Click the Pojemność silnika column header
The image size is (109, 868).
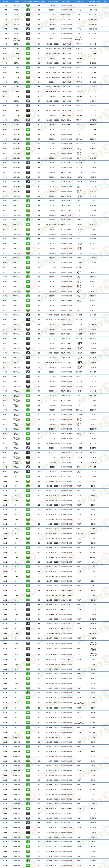pos(39,1)
